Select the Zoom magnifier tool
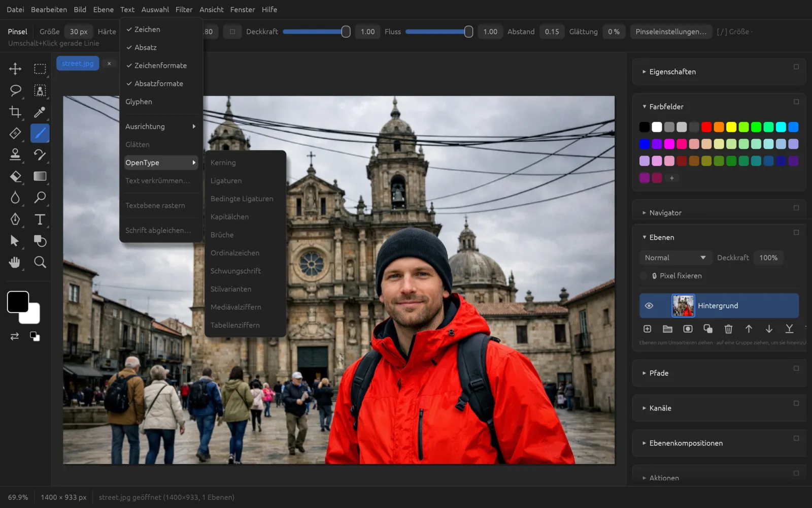This screenshot has width=812, height=508. pos(40,262)
